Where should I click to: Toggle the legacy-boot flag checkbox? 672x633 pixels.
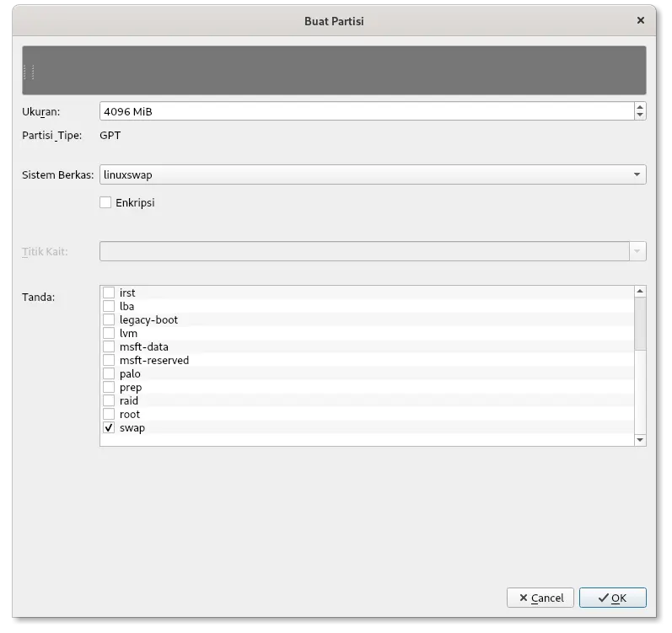pyautogui.click(x=109, y=320)
